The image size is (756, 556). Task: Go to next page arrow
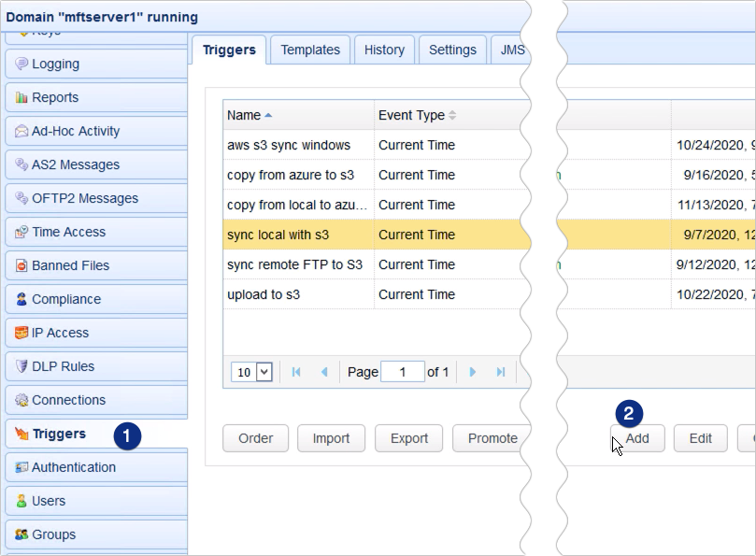473,372
